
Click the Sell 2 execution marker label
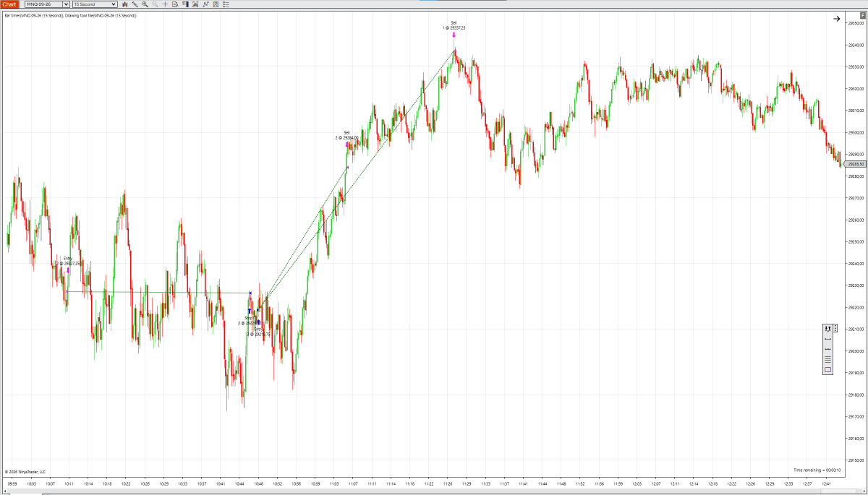click(346, 135)
